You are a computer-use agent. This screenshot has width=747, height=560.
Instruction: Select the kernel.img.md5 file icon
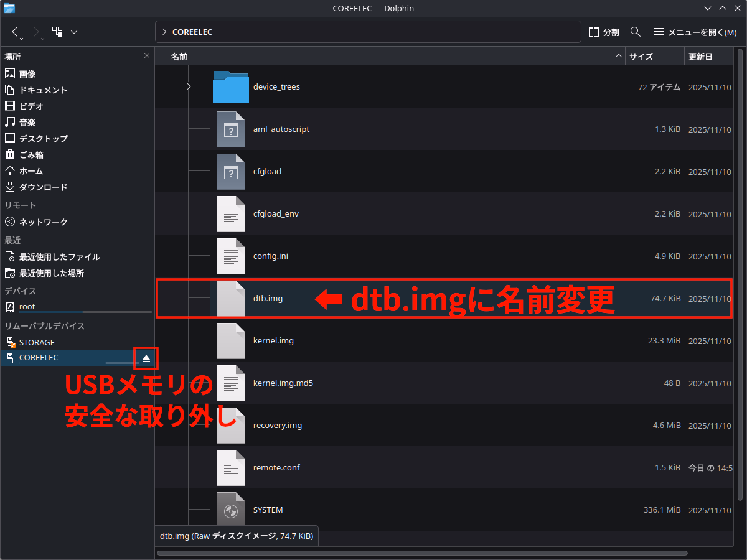click(x=230, y=383)
